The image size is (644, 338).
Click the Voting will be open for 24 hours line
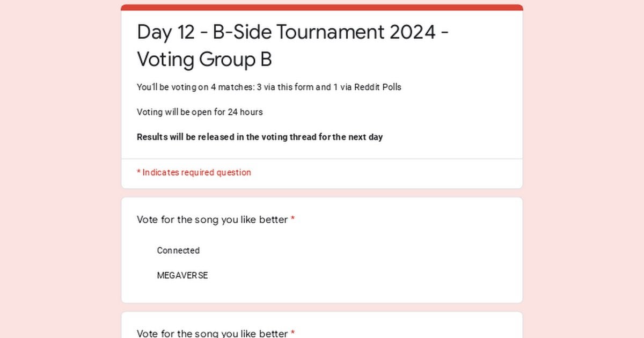pyautogui.click(x=200, y=112)
